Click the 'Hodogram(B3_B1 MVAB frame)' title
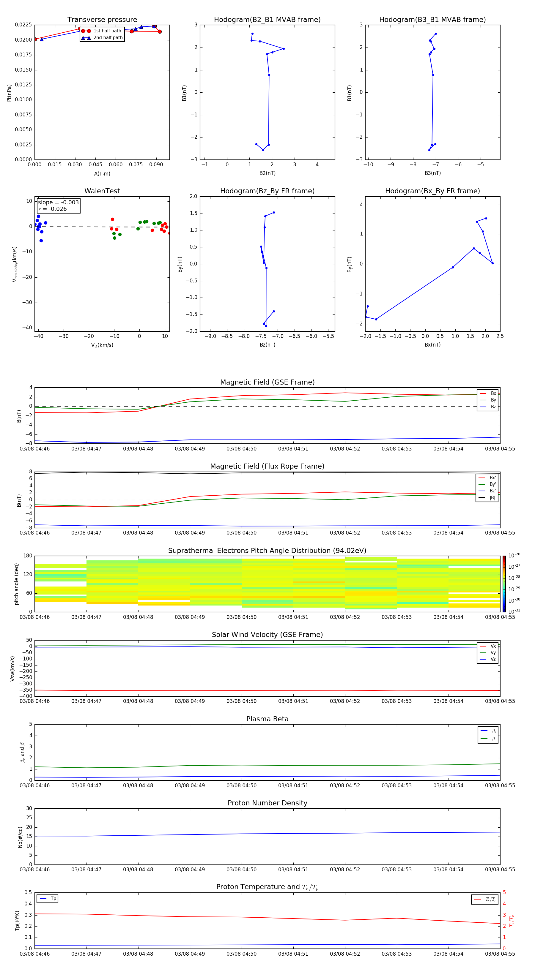Image resolution: width=535 pixels, height=980 pixels. pyautogui.click(x=432, y=20)
